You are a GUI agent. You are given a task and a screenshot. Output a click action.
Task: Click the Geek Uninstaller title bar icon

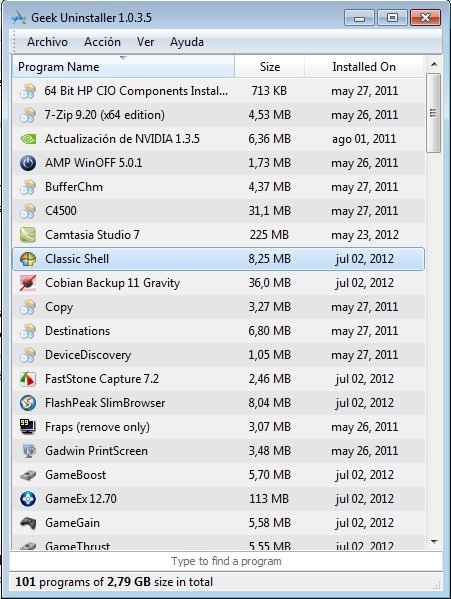click(x=18, y=18)
